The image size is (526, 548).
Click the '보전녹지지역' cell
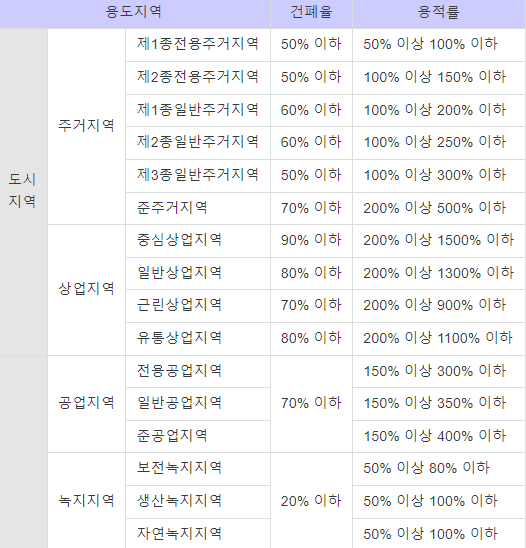[x=198, y=469]
